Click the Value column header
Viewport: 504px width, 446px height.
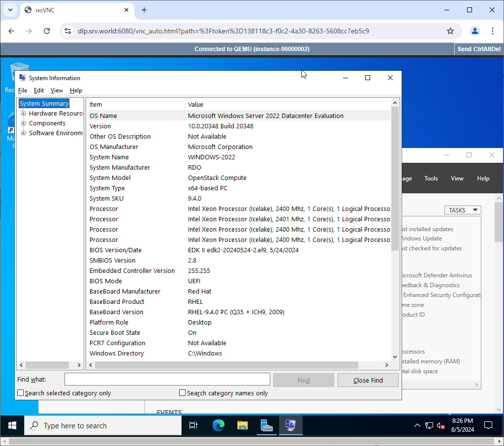pos(287,104)
